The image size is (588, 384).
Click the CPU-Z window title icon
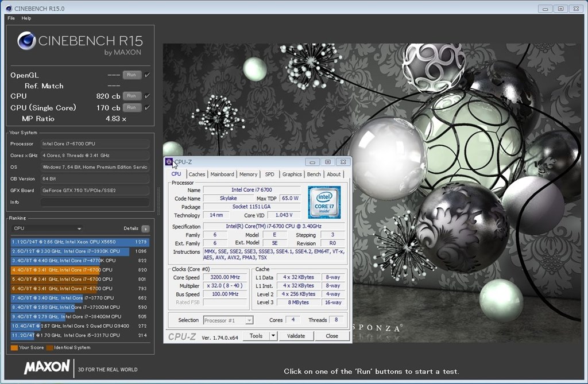pos(169,162)
